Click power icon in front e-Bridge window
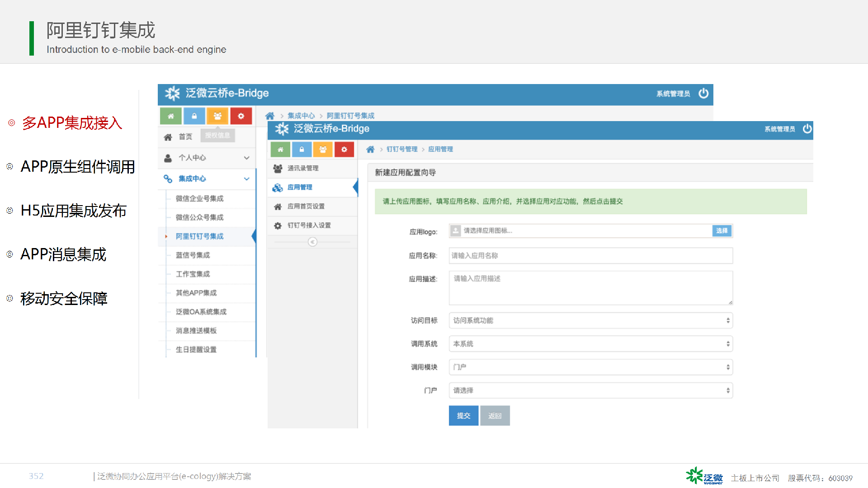868x488 pixels. (807, 129)
